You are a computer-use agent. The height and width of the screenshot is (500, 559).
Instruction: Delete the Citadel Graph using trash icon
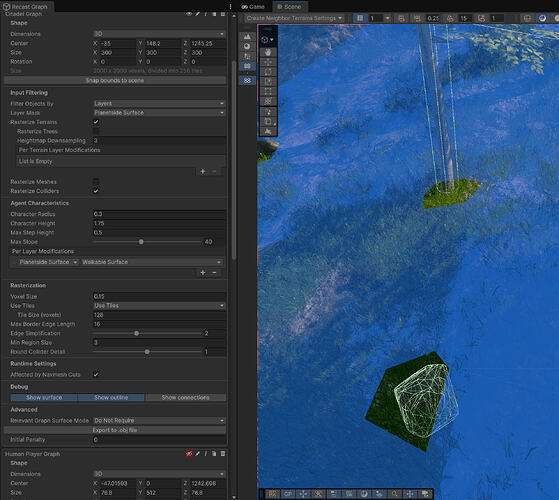(223, 14)
